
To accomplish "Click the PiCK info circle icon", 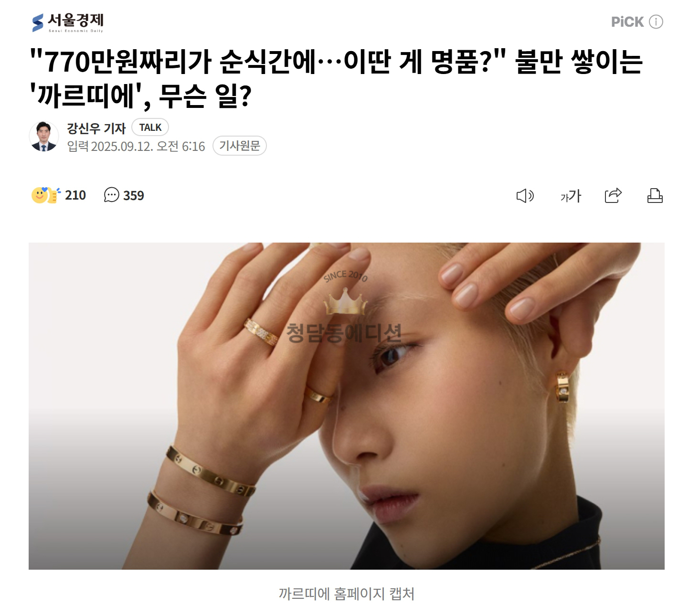I will (x=656, y=22).
